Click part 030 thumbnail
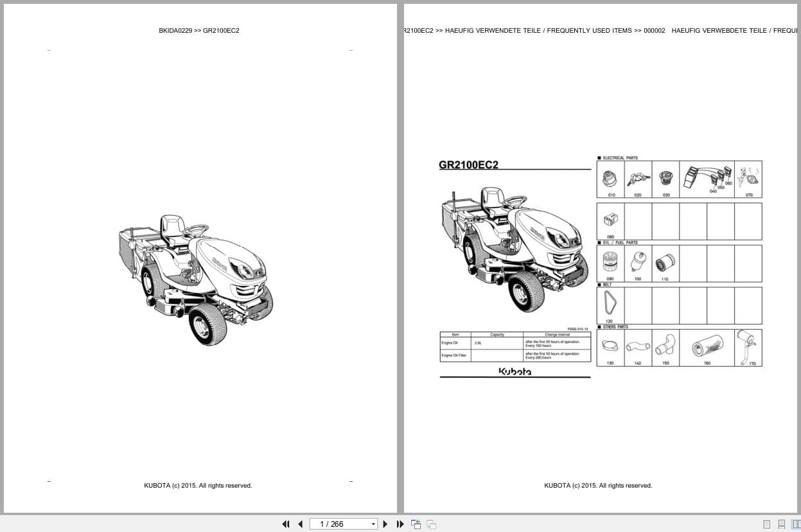Screen dimensions: 801x532 (666, 179)
